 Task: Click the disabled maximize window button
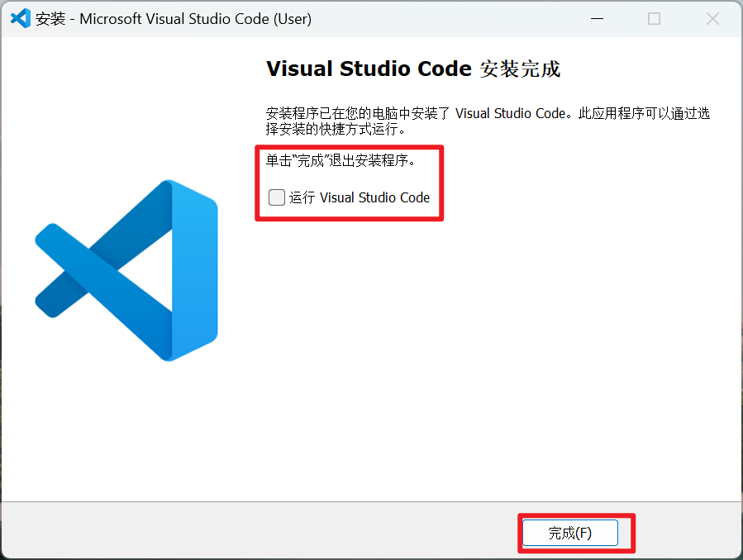tap(654, 19)
